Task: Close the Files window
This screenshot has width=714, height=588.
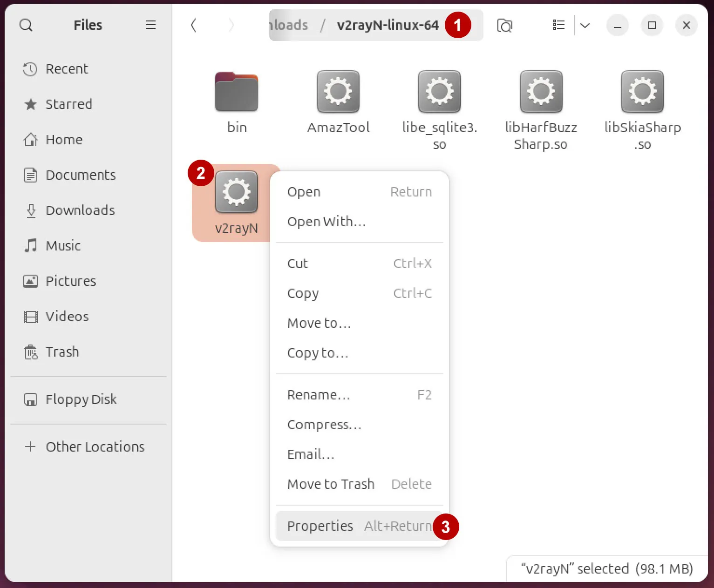Action: 686,25
